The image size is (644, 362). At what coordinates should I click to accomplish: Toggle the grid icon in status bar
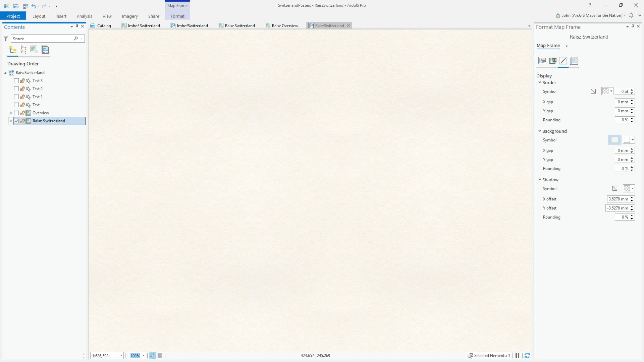(x=160, y=356)
